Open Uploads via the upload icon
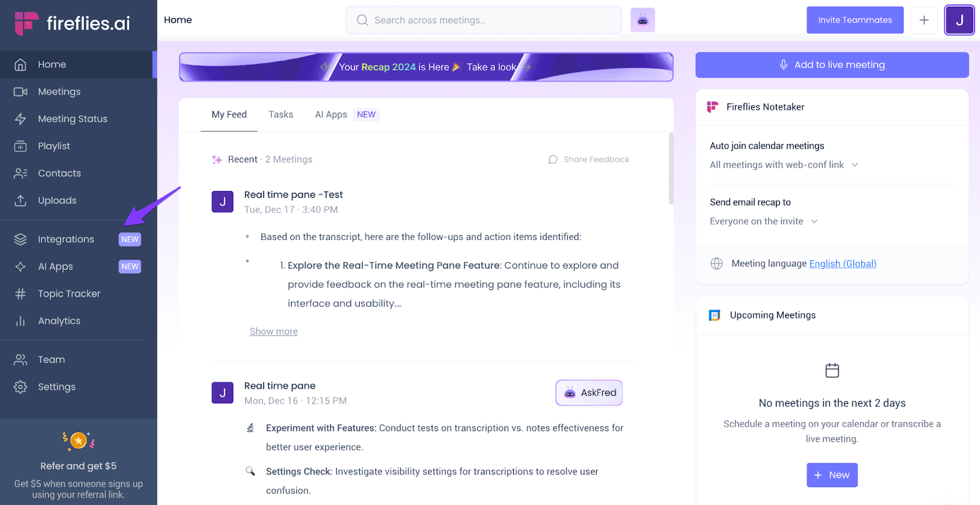This screenshot has height=505, width=980. (20, 200)
